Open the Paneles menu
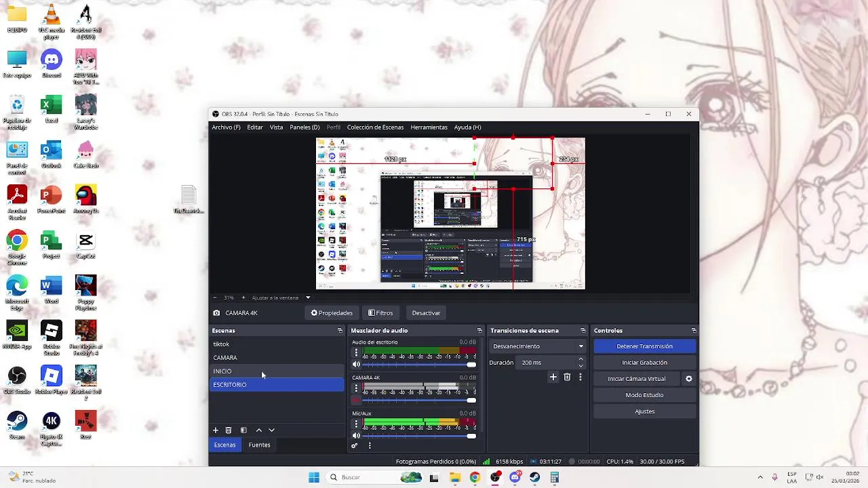The height and width of the screenshot is (488, 868). pos(304,127)
